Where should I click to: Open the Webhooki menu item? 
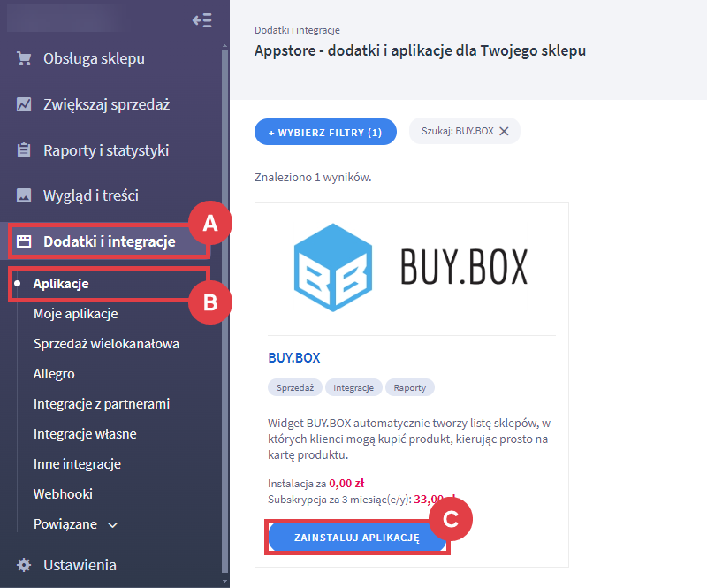(x=63, y=494)
